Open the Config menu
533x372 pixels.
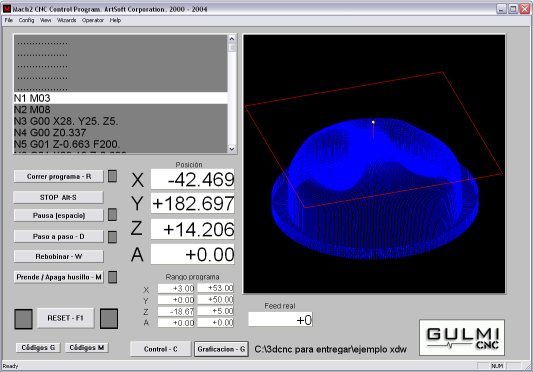27,20
